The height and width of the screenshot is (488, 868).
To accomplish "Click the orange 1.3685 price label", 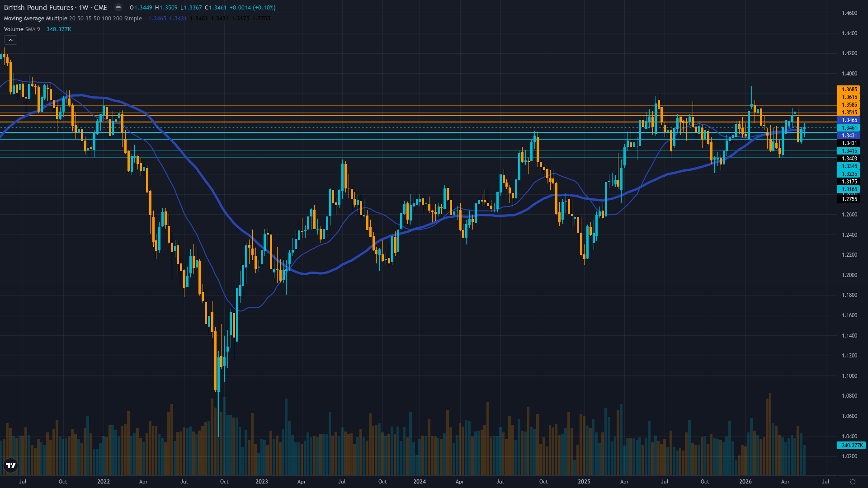I will [849, 89].
